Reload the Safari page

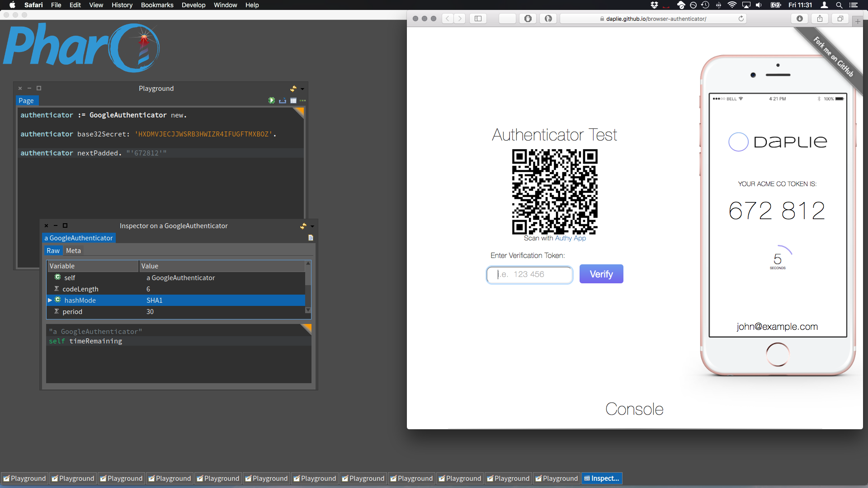[741, 19]
